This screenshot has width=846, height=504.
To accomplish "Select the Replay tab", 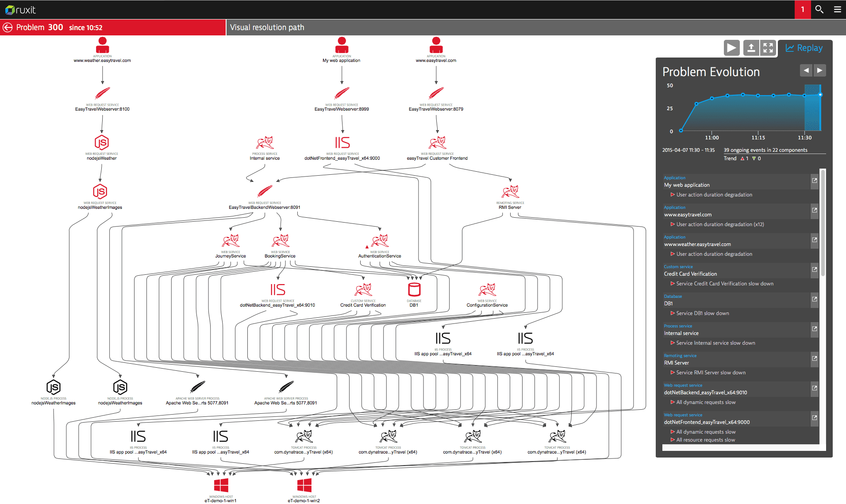I will (x=804, y=48).
